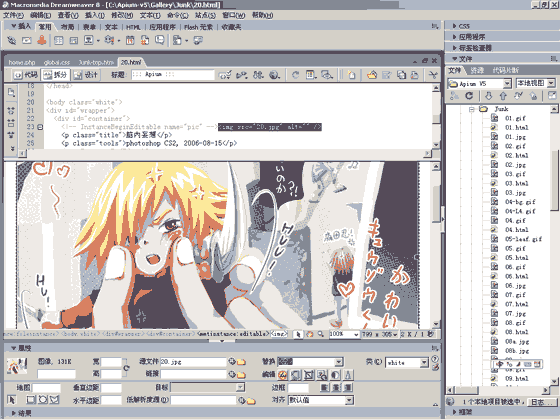Insert a table from the Common bar
560x420 pixels.
tap(59, 40)
